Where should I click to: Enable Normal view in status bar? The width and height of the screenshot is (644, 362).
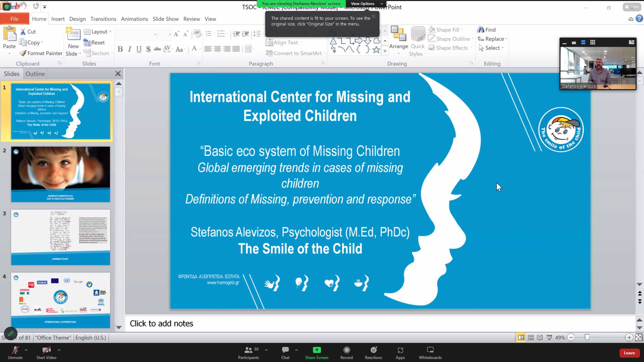[x=521, y=337]
